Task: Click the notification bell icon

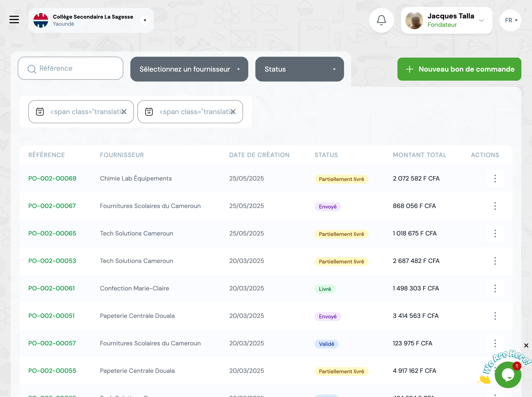Action: click(381, 20)
